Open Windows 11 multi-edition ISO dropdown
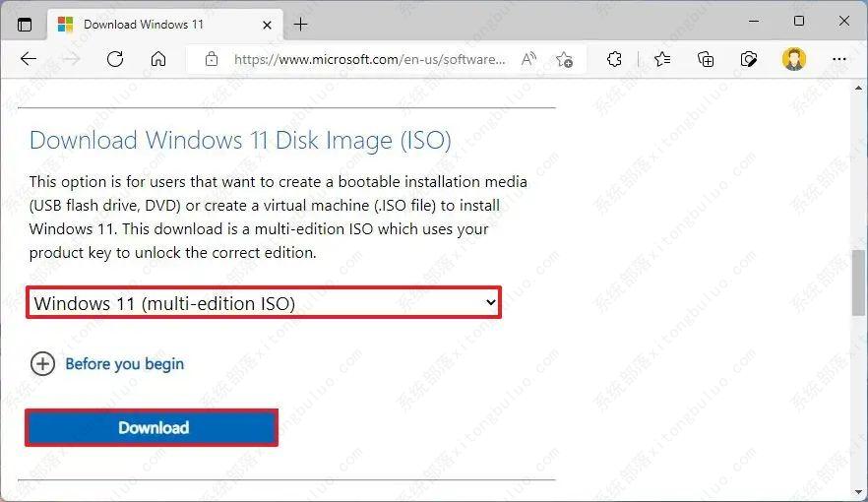Screen dimensions: 868x502 click(x=264, y=303)
